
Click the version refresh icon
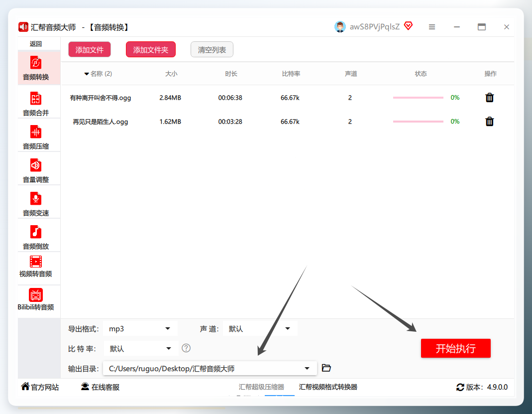pyautogui.click(x=460, y=387)
